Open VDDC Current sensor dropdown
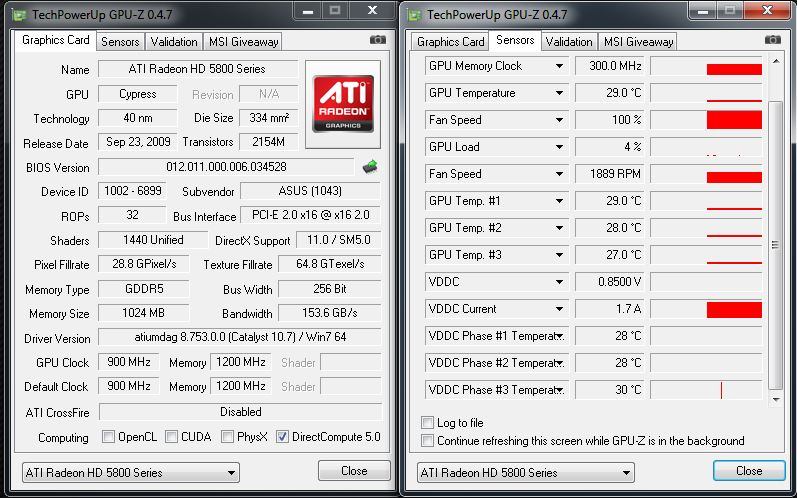The height and width of the screenshot is (498, 797). click(x=559, y=308)
